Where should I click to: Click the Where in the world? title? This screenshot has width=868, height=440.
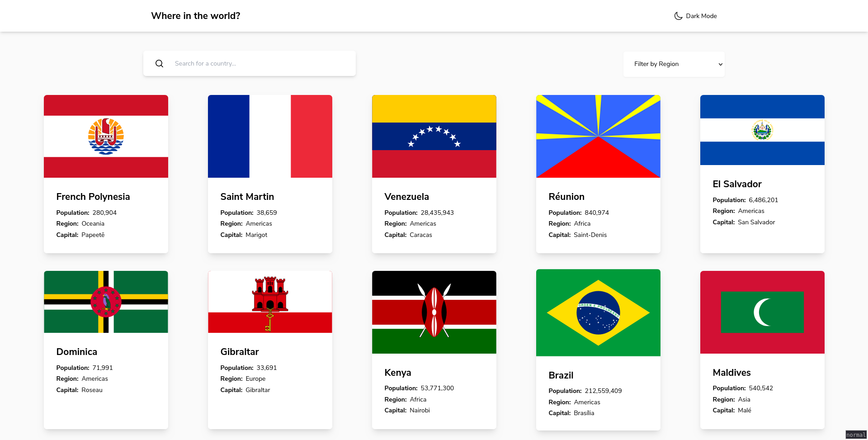tap(195, 16)
